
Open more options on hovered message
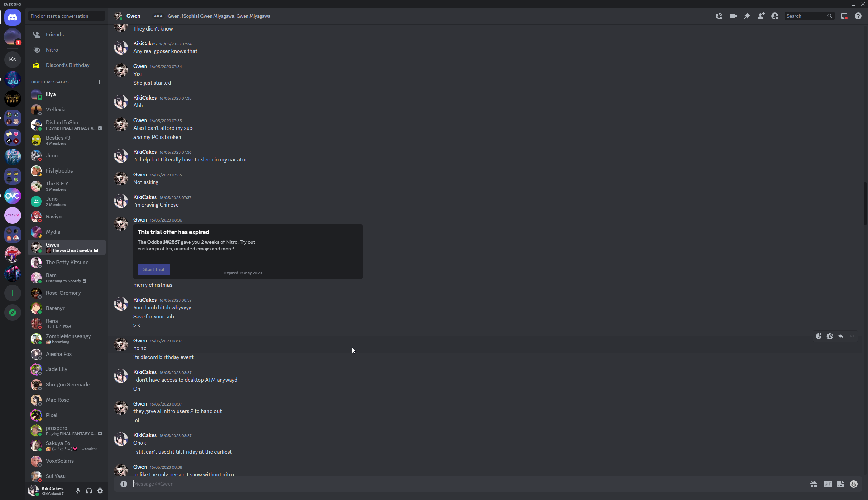pyautogui.click(x=852, y=336)
